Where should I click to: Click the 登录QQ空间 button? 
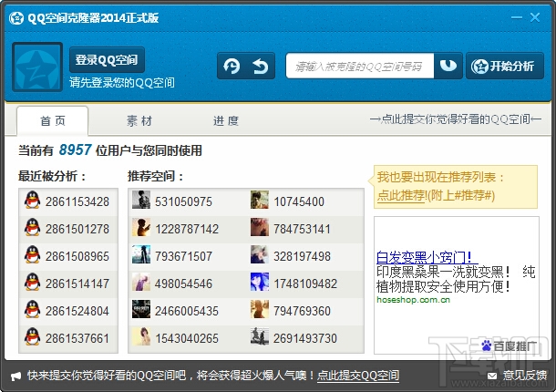pos(107,59)
